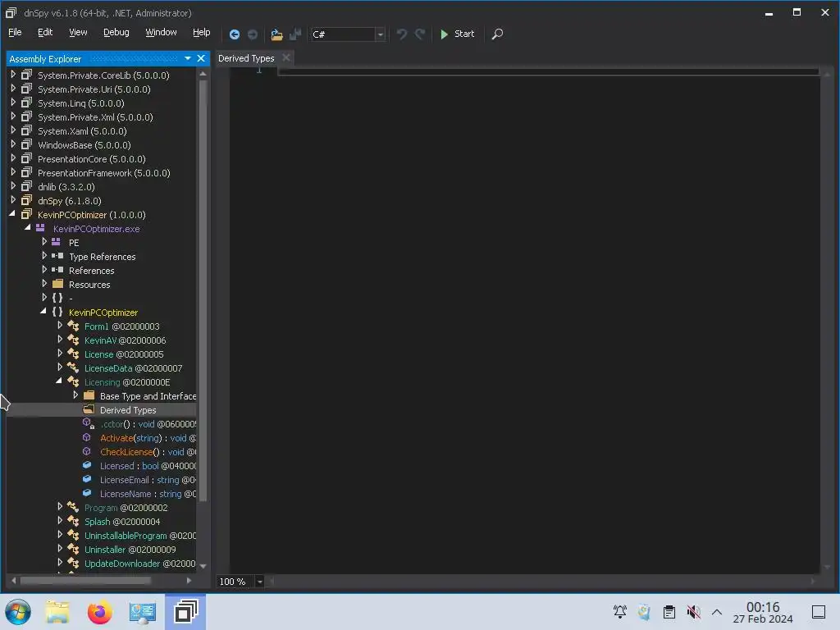Expand the dnlib assembly node
Screen dimensions: 840x630
point(13,186)
